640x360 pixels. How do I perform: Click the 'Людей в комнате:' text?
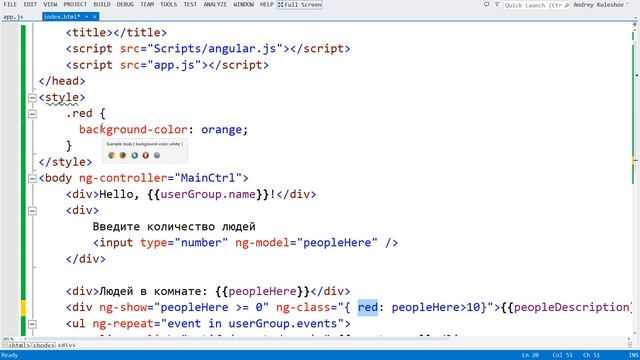pyautogui.click(x=153, y=291)
